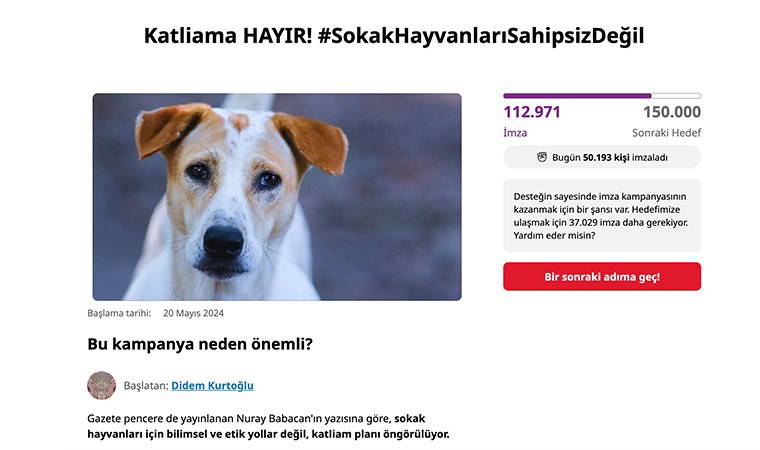Click the signer icon beside 'Bugün 50.193 kişi'
Screen dimensions: 760x450
coord(542,157)
